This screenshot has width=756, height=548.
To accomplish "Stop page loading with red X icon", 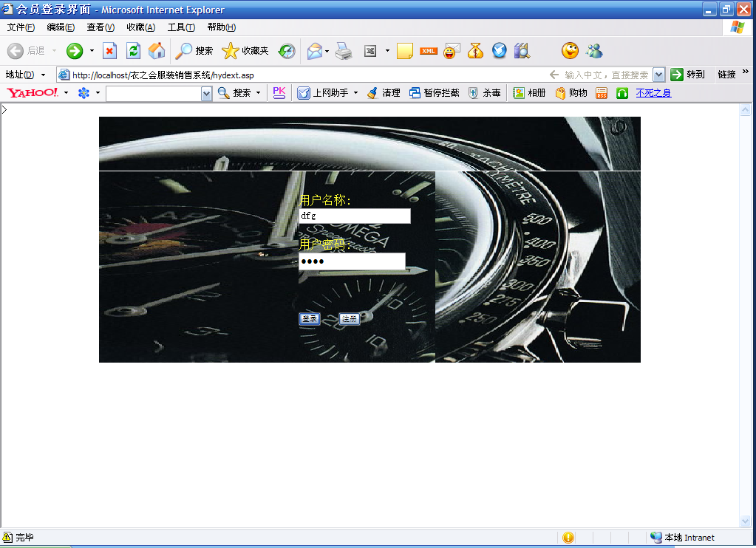I will (110, 51).
